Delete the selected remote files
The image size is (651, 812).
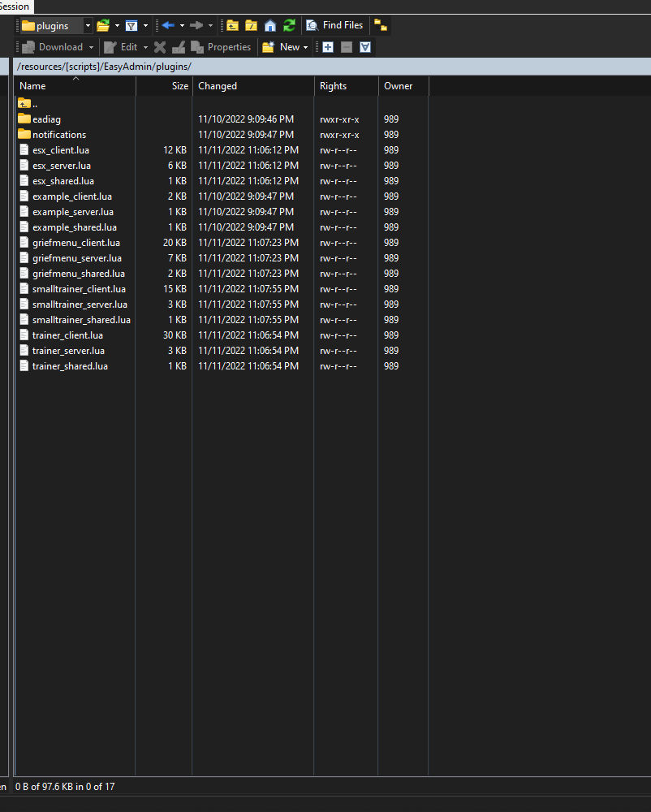[x=160, y=47]
